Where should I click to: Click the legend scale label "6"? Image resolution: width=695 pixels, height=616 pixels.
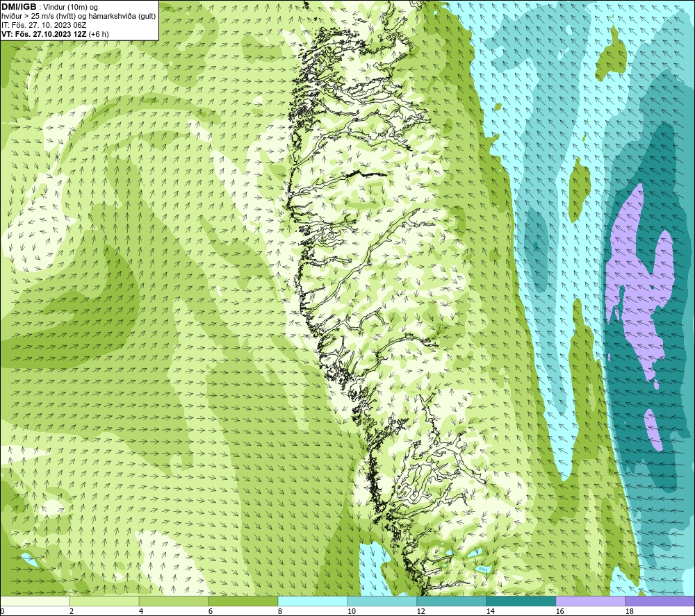point(211,612)
